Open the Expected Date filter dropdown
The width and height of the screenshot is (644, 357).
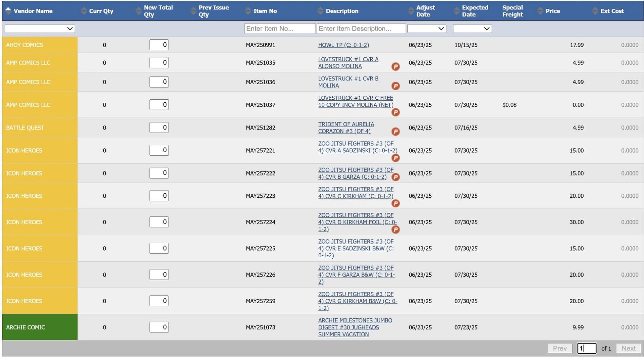(472, 29)
